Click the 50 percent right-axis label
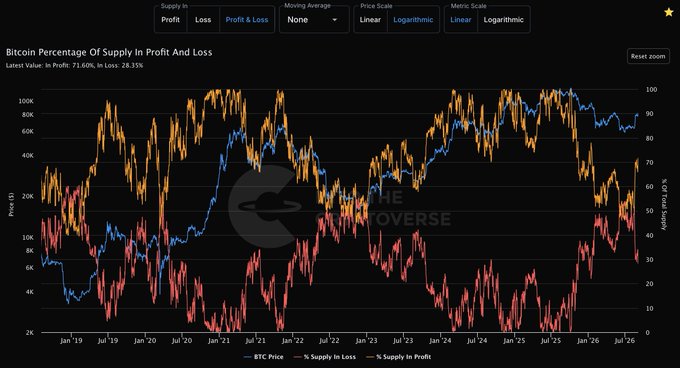The image size is (680, 368). click(650, 211)
